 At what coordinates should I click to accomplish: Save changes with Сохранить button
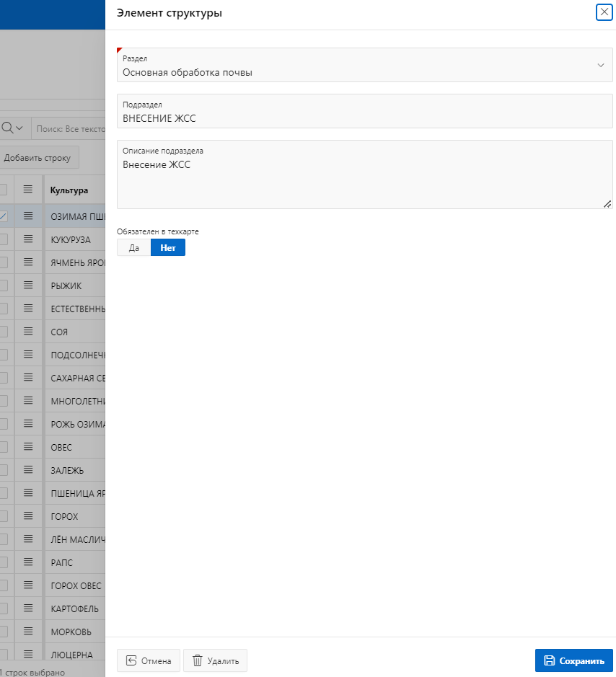pos(573,660)
